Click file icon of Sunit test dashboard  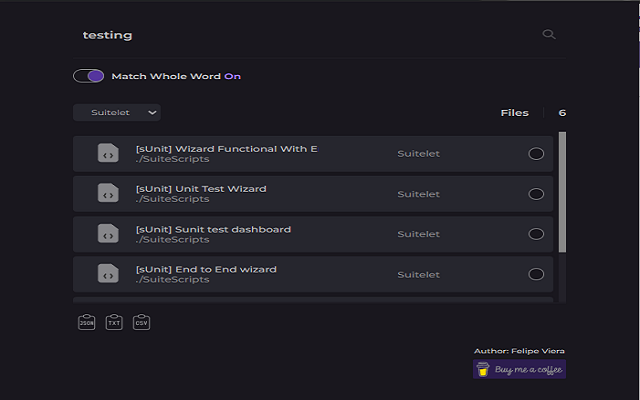108,233
